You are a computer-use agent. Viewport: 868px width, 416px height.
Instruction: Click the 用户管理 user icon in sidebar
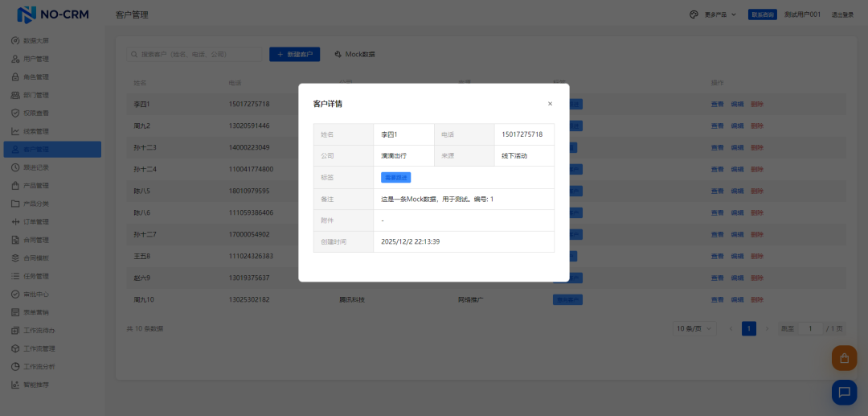[x=15, y=59]
